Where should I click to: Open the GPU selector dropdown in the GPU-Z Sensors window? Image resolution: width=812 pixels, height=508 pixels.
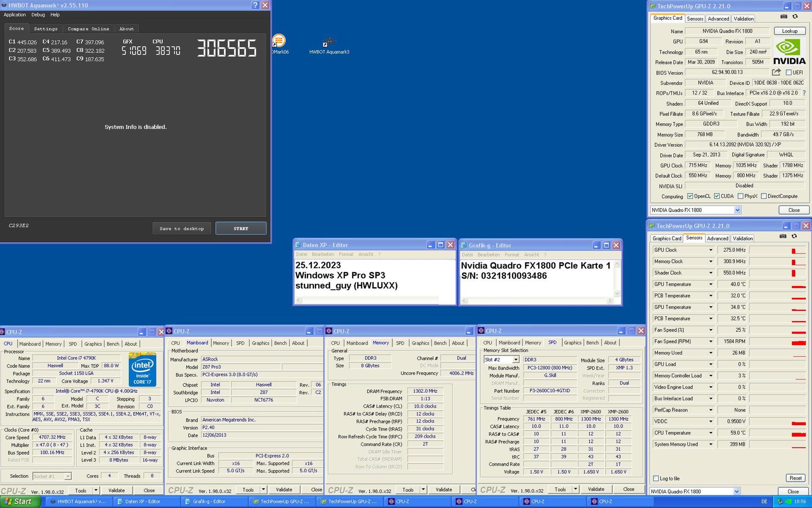click(736, 492)
